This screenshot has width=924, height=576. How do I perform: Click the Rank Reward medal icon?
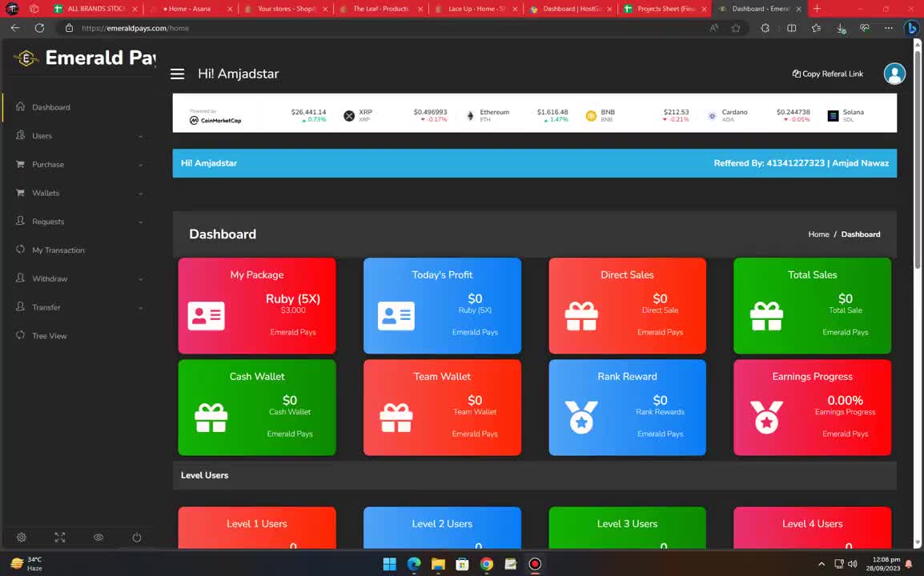click(x=581, y=417)
